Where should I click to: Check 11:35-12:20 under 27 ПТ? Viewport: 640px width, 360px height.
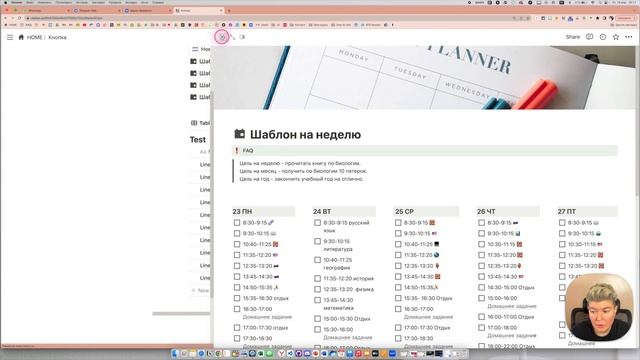tap(562, 255)
